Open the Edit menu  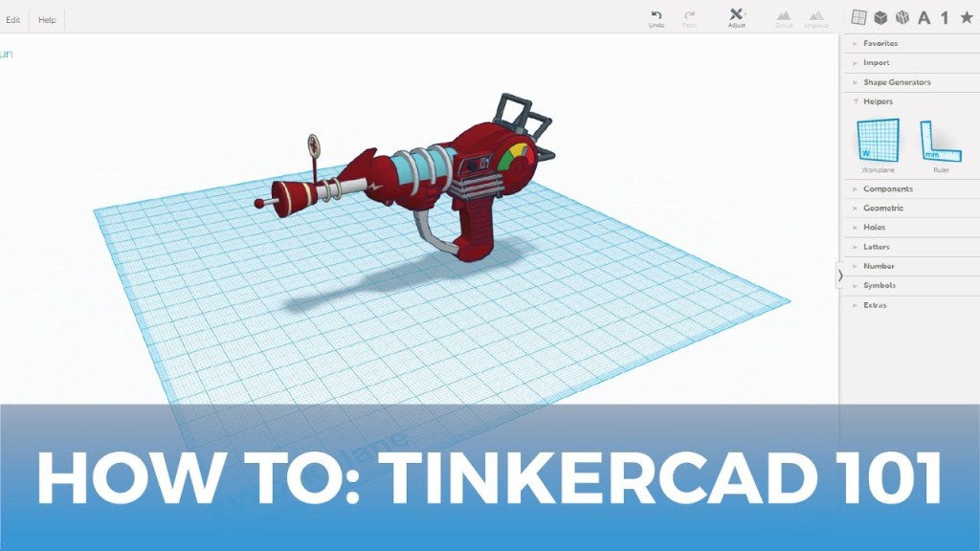point(13,20)
